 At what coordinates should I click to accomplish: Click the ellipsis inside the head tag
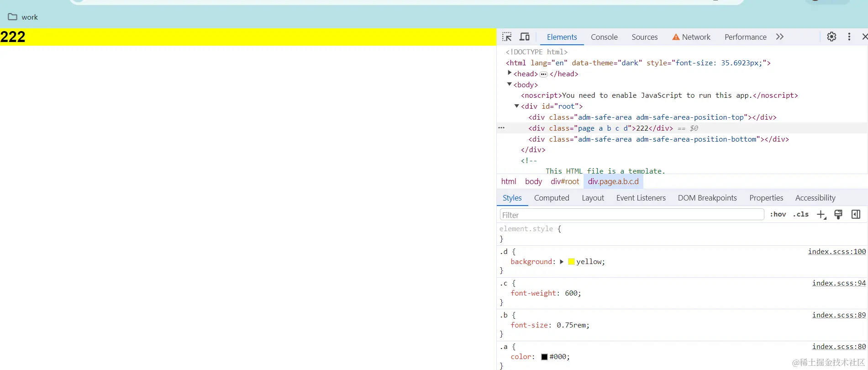coord(543,74)
